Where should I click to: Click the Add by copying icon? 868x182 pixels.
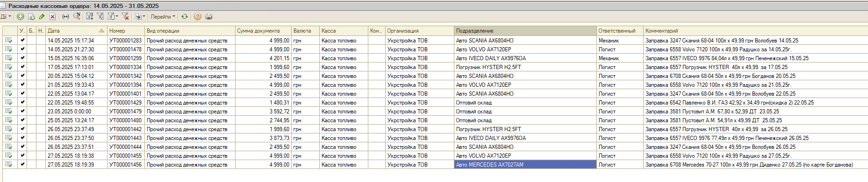click(31, 17)
